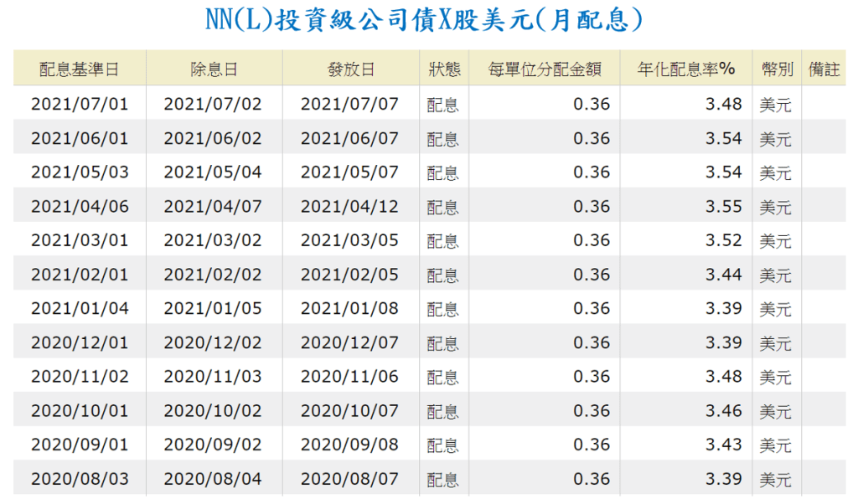Click the payment date 2020/08/07 cell
The width and height of the screenshot is (858, 504).
point(349,479)
